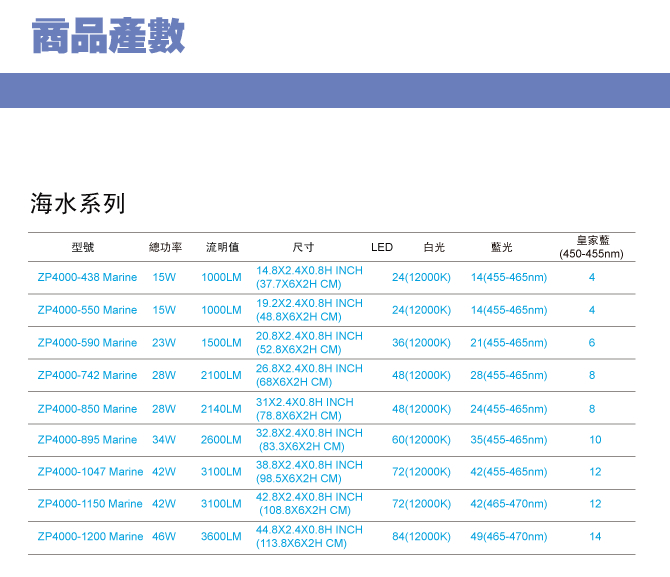Click the 藍光 column header
This screenshot has height=577, width=670.
(502, 247)
